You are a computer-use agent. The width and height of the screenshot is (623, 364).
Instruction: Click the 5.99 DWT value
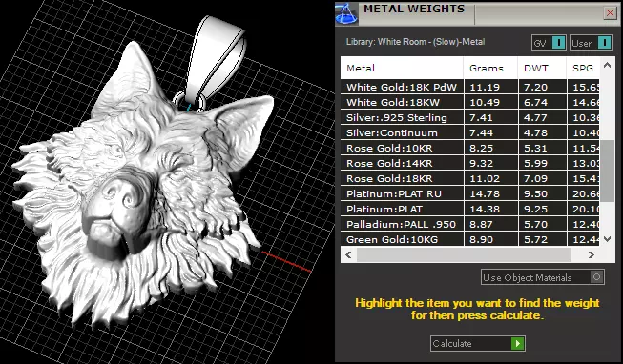coord(535,163)
